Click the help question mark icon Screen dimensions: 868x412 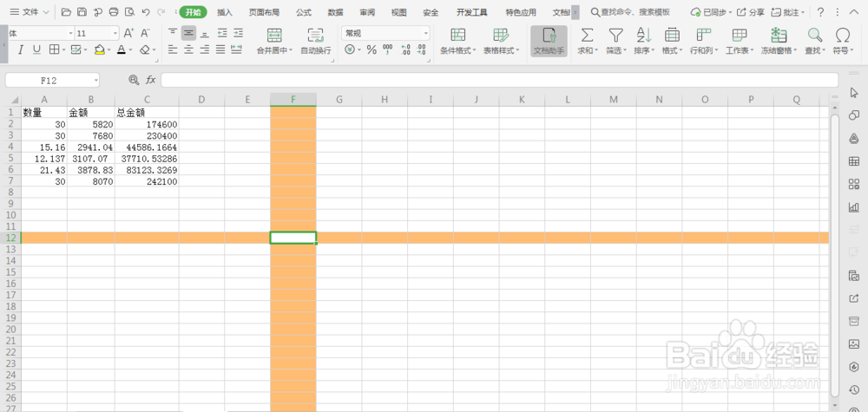tap(821, 12)
